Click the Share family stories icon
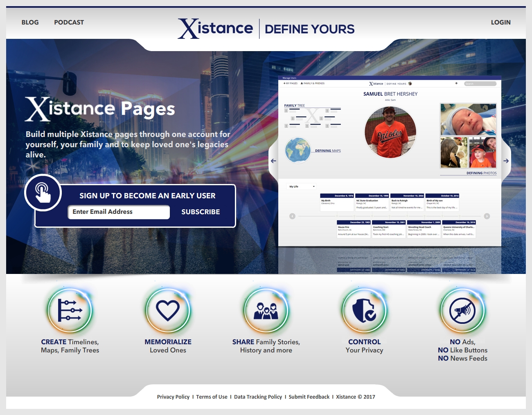The width and height of the screenshot is (532, 415). point(266,310)
